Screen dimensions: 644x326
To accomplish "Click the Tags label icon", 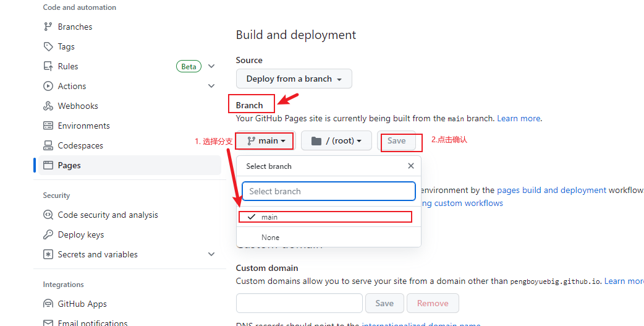I will (48, 46).
